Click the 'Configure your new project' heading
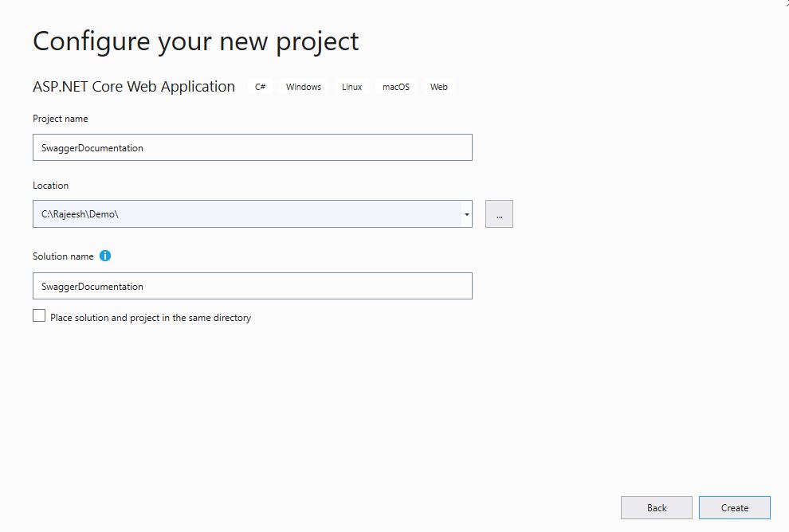The image size is (789, 532). 196,41
